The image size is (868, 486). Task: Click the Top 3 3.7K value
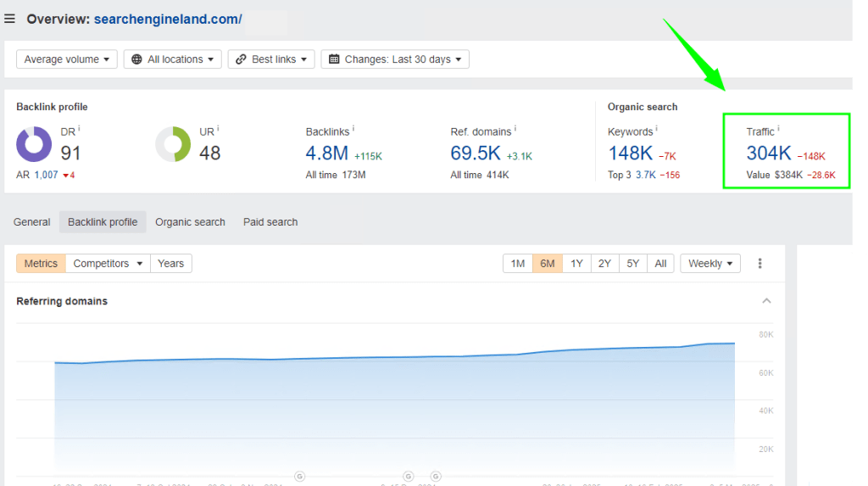click(x=645, y=175)
